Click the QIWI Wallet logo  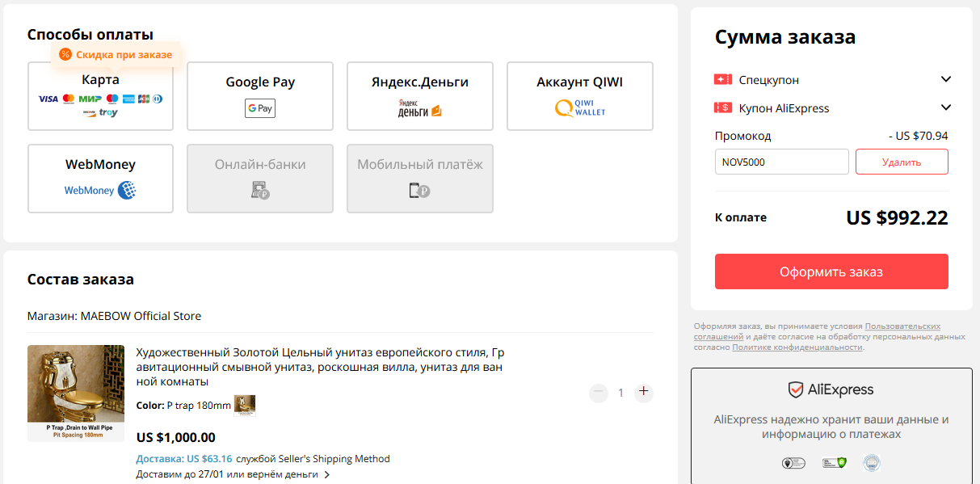580,108
